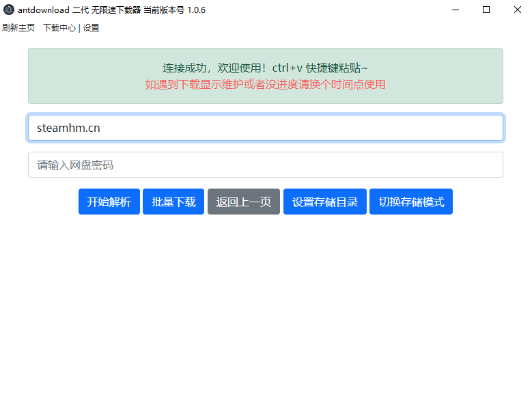Start 批量下载 batch download
Screen dimensions: 532x399
pyautogui.click(x=173, y=202)
